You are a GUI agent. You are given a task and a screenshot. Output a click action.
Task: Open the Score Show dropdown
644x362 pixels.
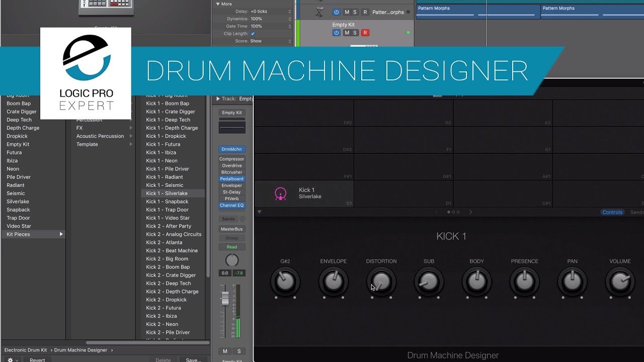(289, 41)
